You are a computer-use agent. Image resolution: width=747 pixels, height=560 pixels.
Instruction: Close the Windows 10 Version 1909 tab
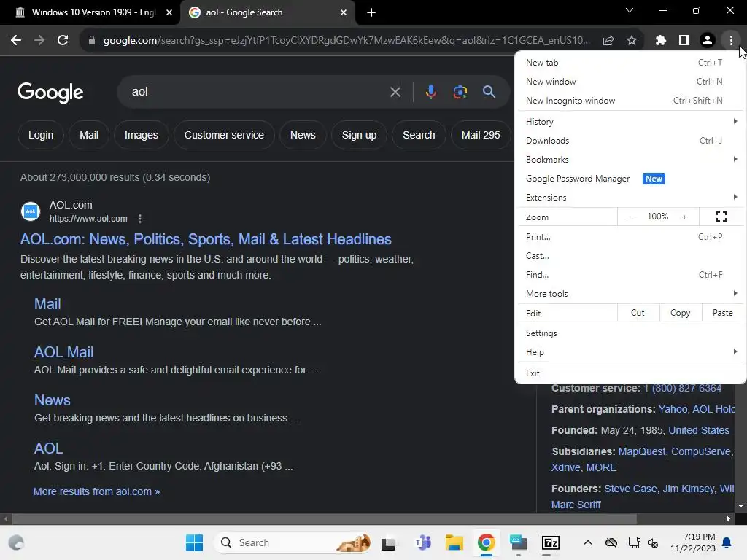tap(169, 12)
